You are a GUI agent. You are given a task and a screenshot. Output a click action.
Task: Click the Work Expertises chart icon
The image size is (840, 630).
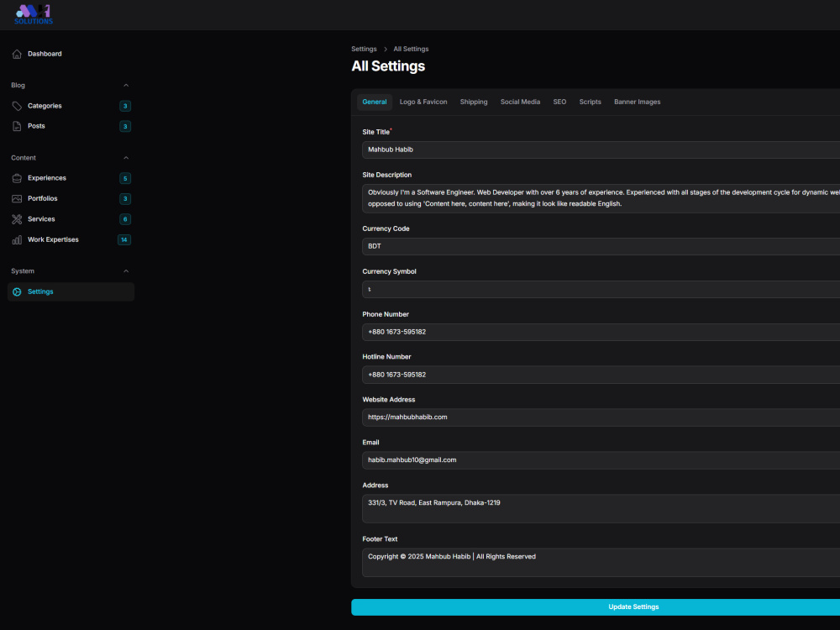17,240
